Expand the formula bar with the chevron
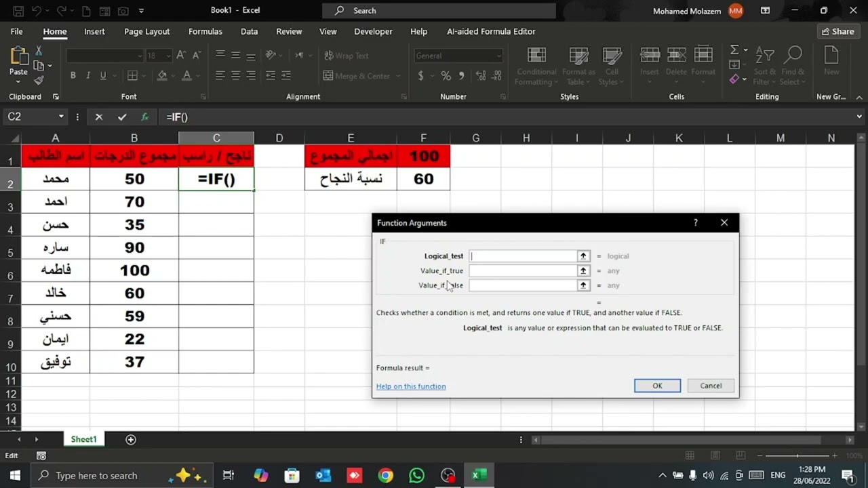 tap(859, 117)
